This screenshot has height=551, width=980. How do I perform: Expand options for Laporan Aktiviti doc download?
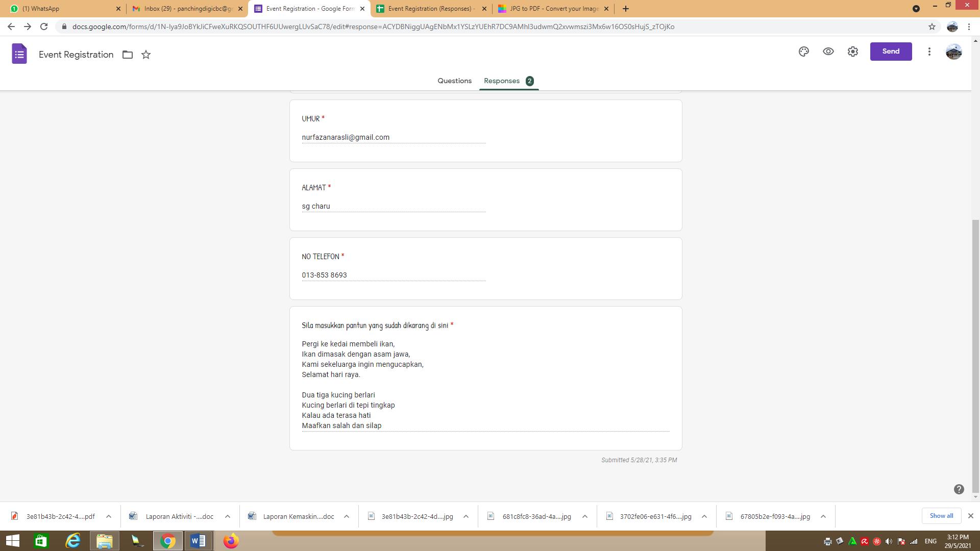coord(228,516)
